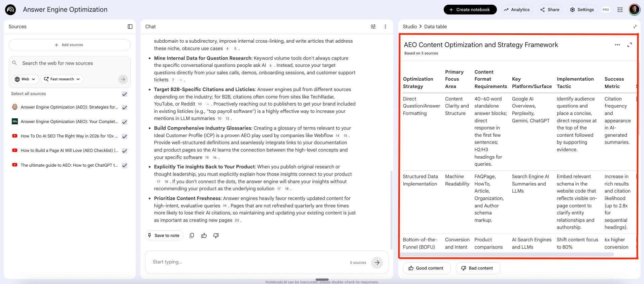Click Data table breadcrumb
Viewport: 644px width, 284px height.
(x=435, y=27)
